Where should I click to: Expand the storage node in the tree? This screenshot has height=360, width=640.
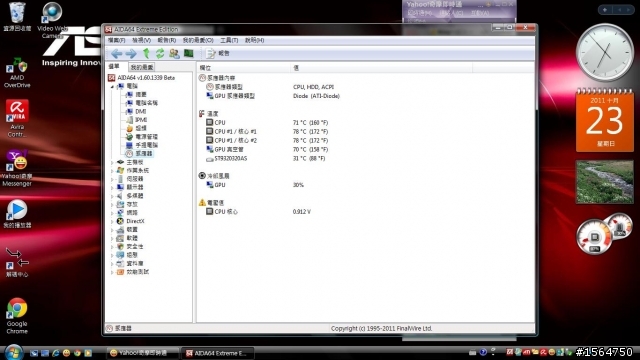coord(112,204)
